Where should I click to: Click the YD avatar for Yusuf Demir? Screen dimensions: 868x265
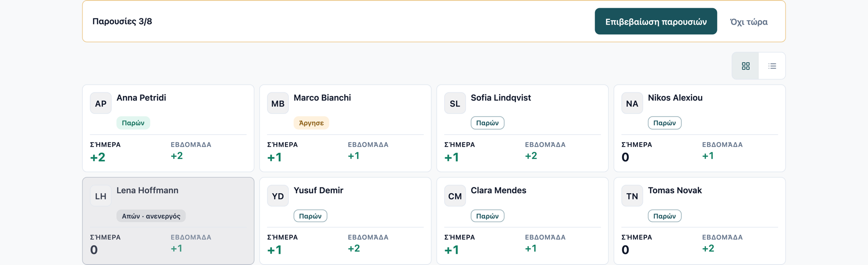tap(278, 196)
